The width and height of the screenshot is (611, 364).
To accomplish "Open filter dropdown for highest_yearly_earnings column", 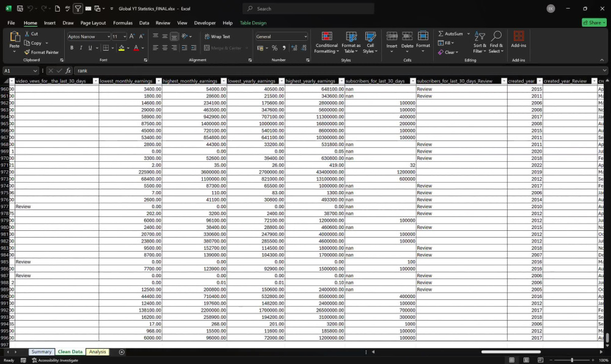I will pyautogui.click(x=342, y=81).
